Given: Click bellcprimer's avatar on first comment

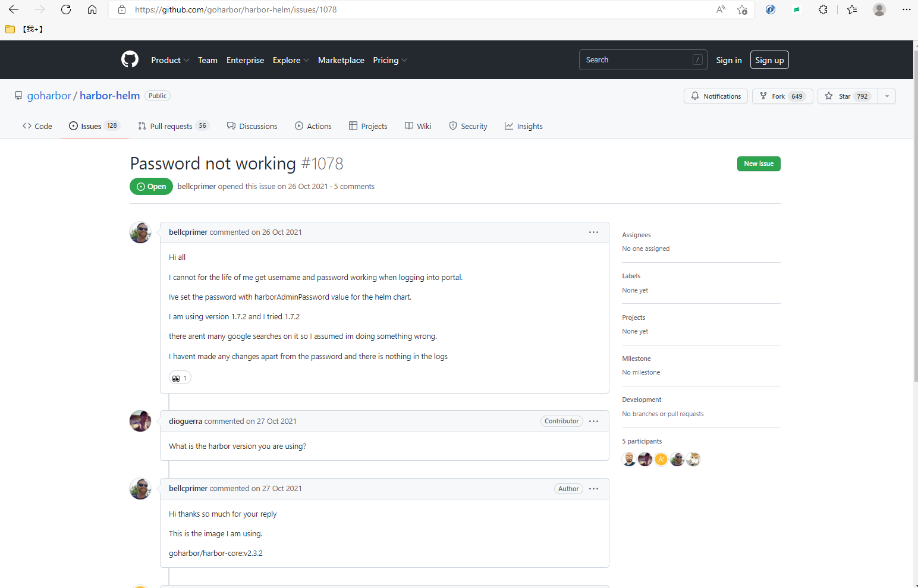Looking at the screenshot, I should point(140,232).
